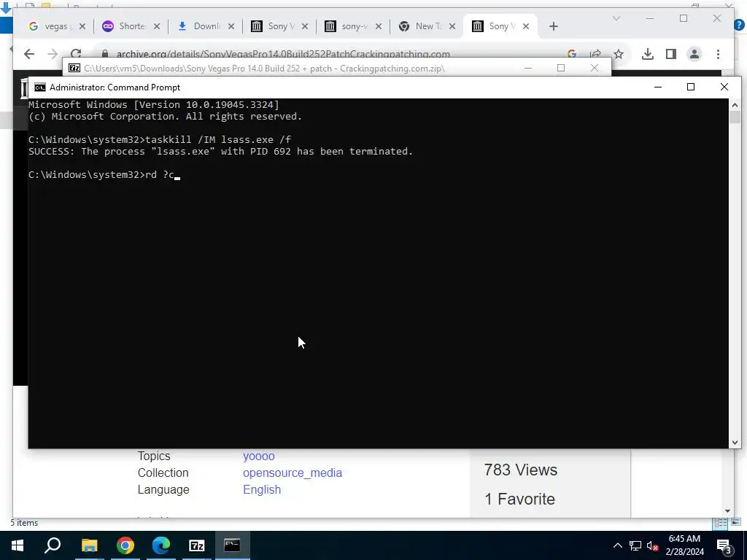Toggle Chrome side panel icon
This screenshot has height=560, width=747.
click(x=671, y=54)
